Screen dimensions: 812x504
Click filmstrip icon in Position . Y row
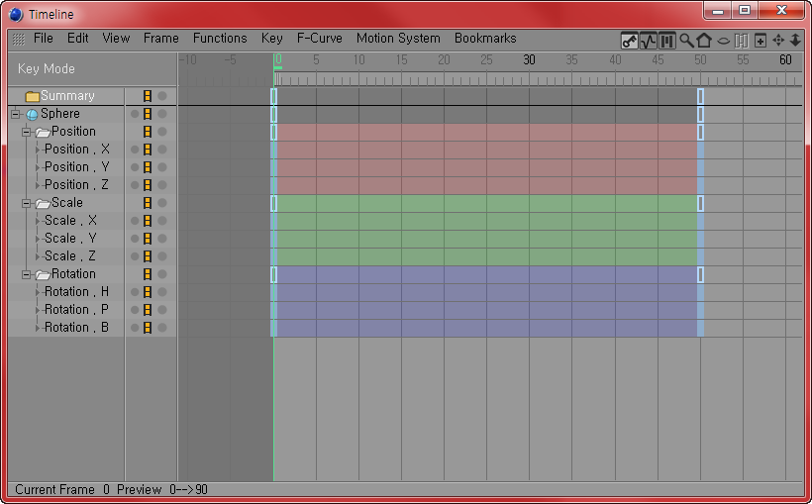(x=148, y=167)
